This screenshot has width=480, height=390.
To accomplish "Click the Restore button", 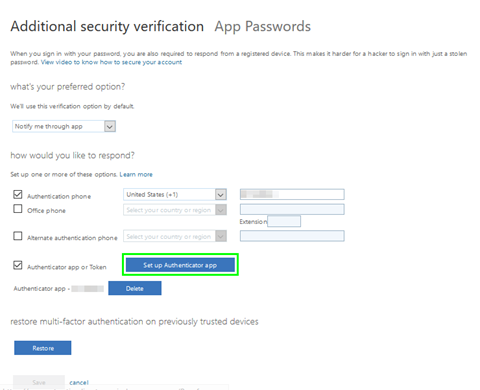I will click(x=43, y=348).
